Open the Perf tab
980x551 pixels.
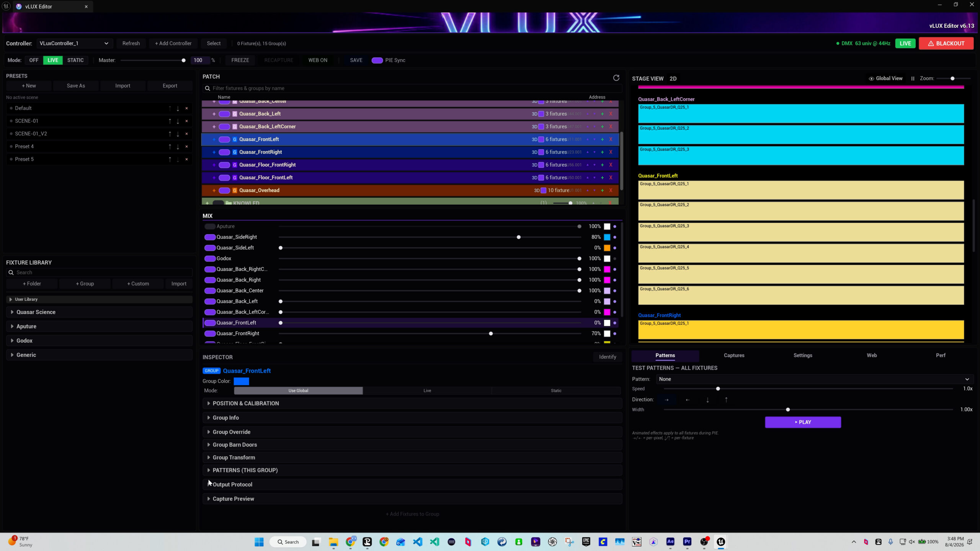pos(941,355)
